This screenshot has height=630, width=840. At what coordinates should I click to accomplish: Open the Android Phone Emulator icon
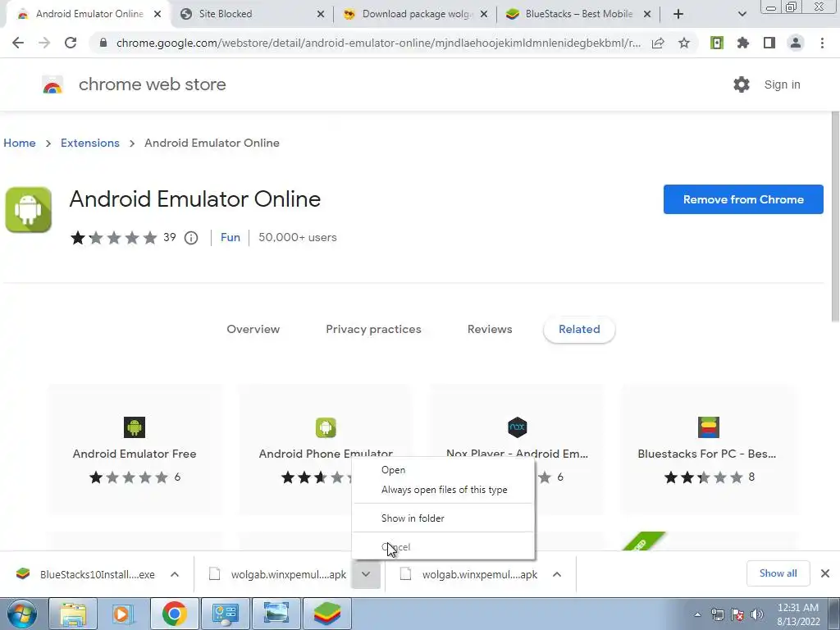pyautogui.click(x=326, y=427)
